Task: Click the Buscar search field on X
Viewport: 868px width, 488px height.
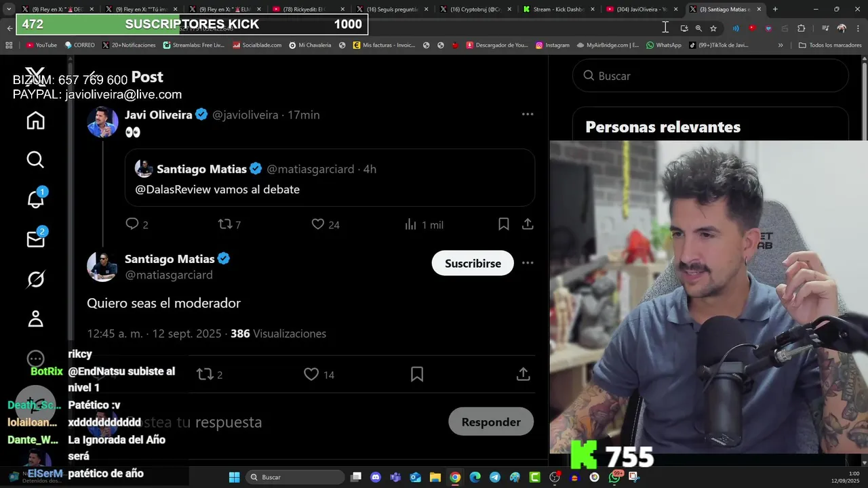Action: pyautogui.click(x=711, y=75)
